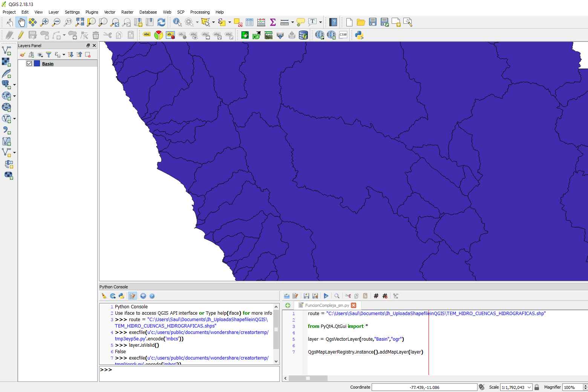
Task: Open the Raster menu
Action: coord(127,12)
